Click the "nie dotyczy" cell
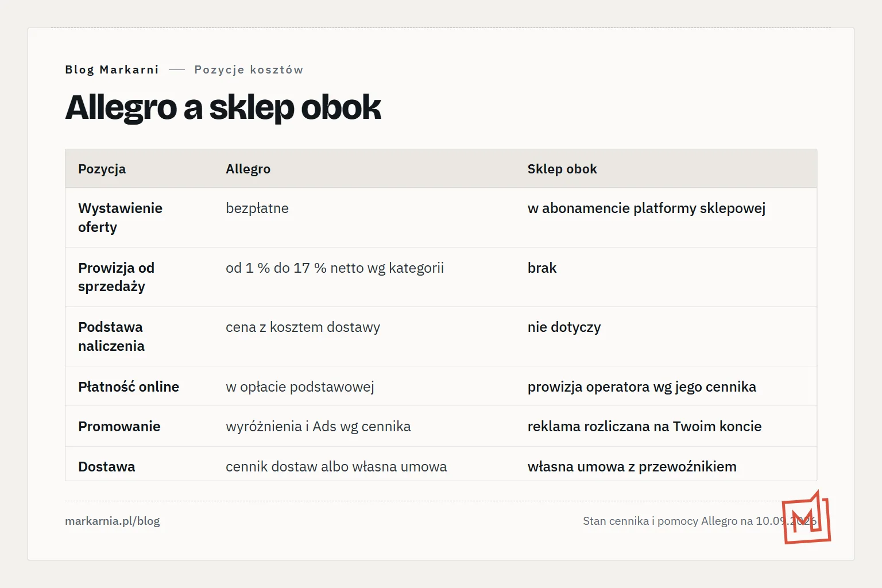The width and height of the screenshot is (882, 588). tap(564, 327)
